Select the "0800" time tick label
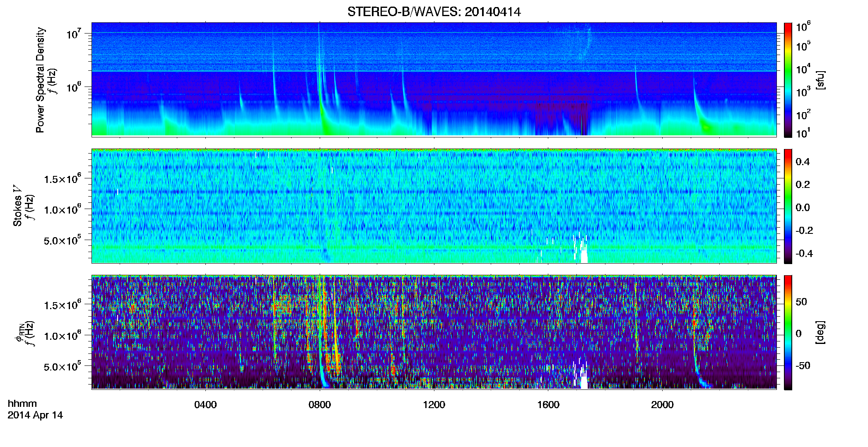This screenshot has width=868, height=447. click(x=320, y=404)
